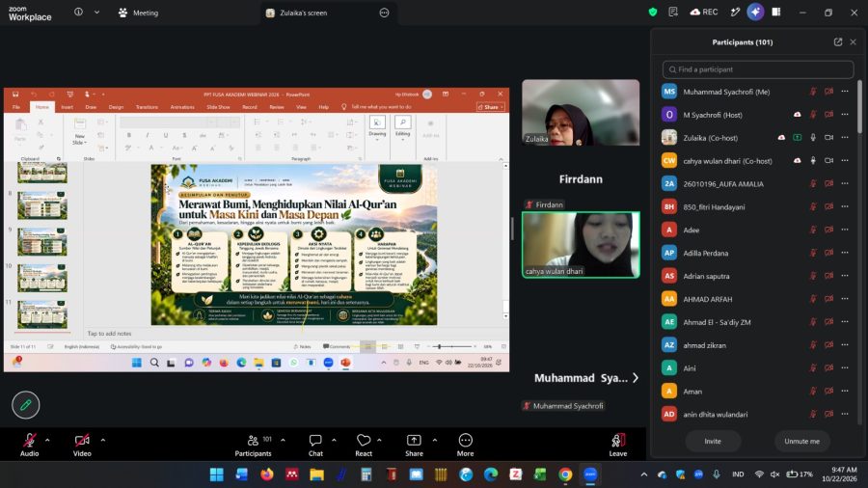The width and height of the screenshot is (868, 488).
Task: Open Google Chrome from the taskbar
Action: pos(565,474)
